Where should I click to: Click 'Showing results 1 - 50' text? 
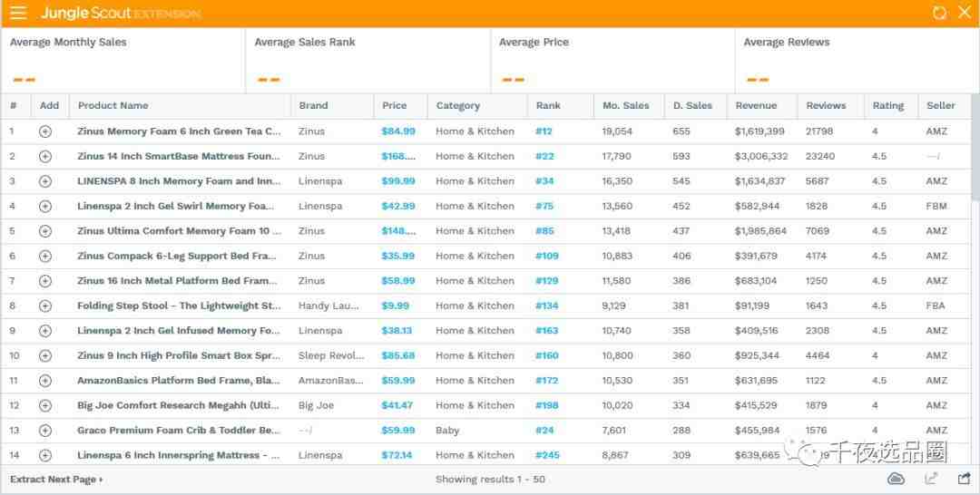pos(490,480)
